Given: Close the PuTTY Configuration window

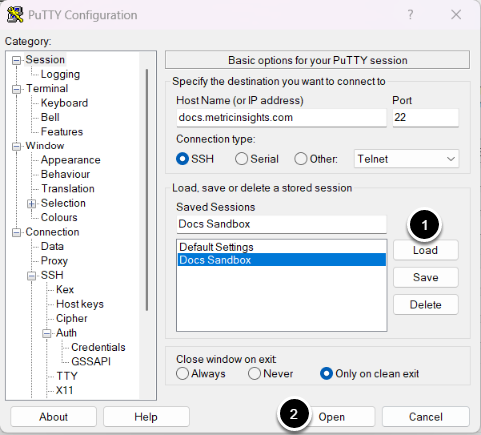Looking at the screenshot, I should pyautogui.click(x=456, y=14).
